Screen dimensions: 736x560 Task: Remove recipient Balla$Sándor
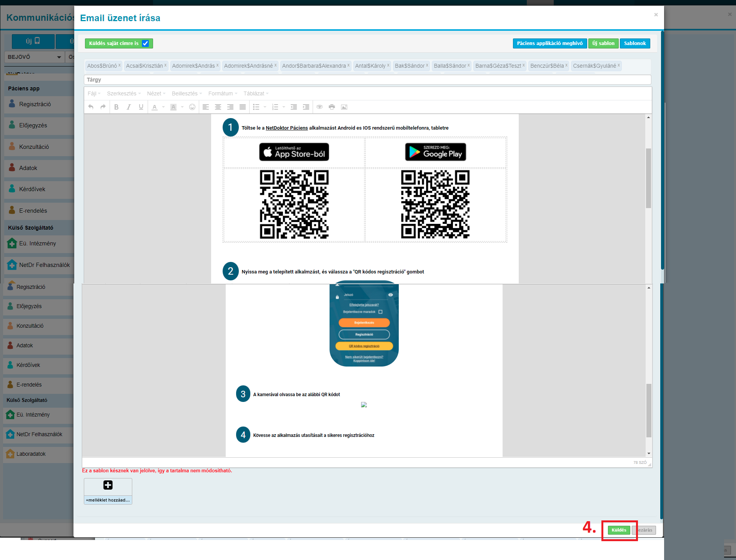[x=468, y=65]
